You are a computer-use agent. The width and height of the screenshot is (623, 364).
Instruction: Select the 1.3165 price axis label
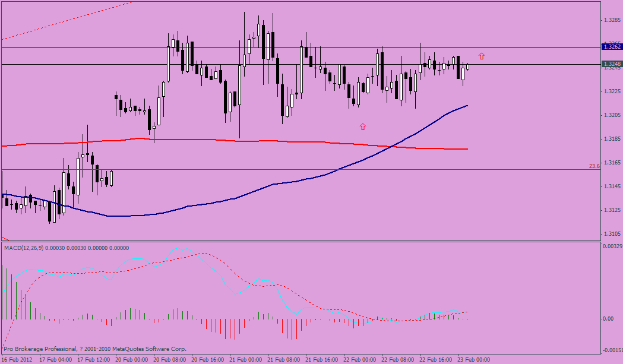pos(612,163)
